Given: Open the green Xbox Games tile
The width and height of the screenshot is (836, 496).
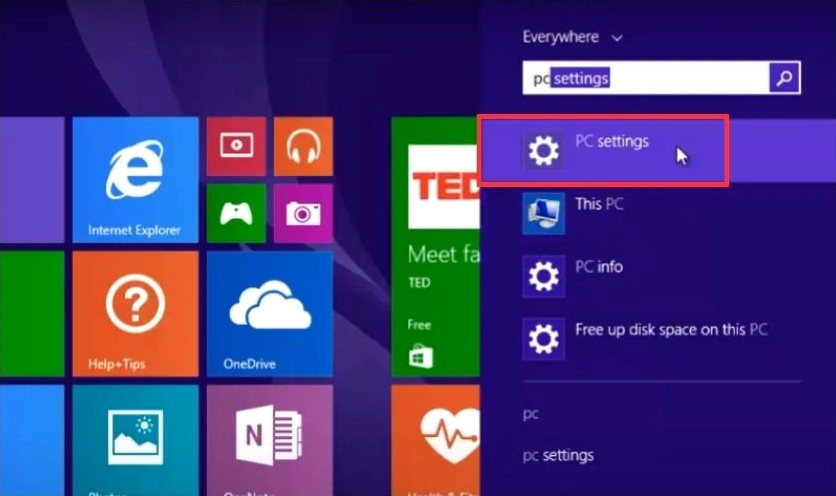Looking at the screenshot, I should (236, 213).
